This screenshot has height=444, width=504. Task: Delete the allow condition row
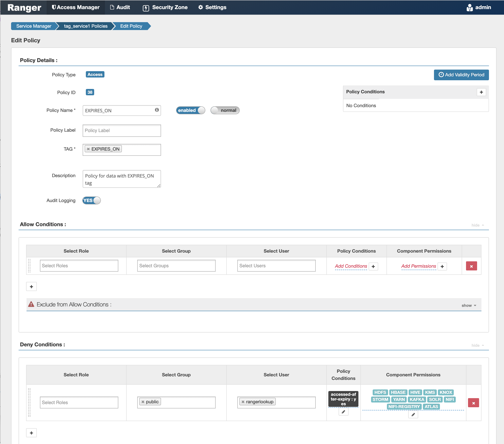(x=471, y=266)
